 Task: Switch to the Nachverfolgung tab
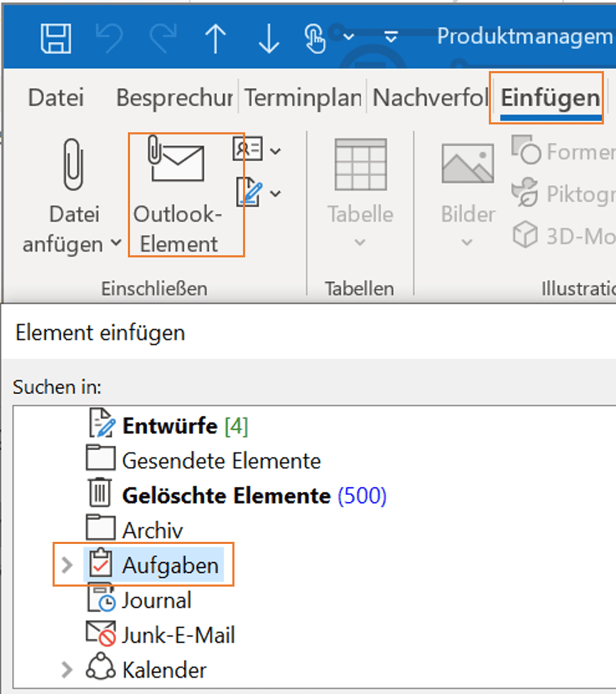click(431, 97)
